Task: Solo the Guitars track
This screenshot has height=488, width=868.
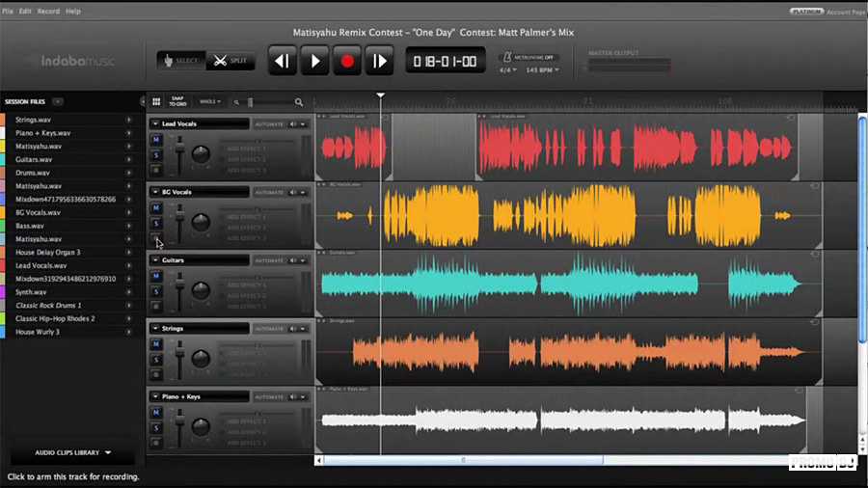Action: click(156, 291)
